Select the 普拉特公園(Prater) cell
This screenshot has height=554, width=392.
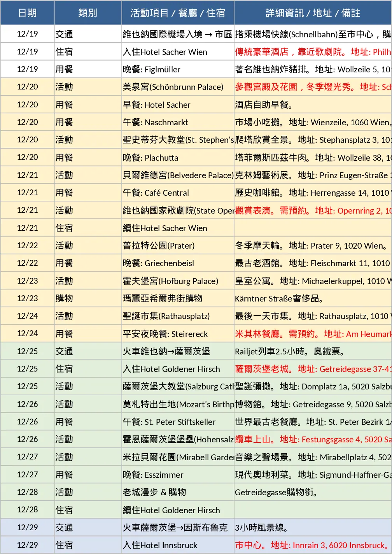(178, 245)
